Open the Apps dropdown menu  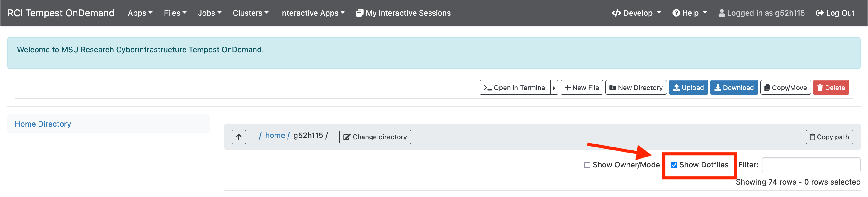tap(140, 13)
